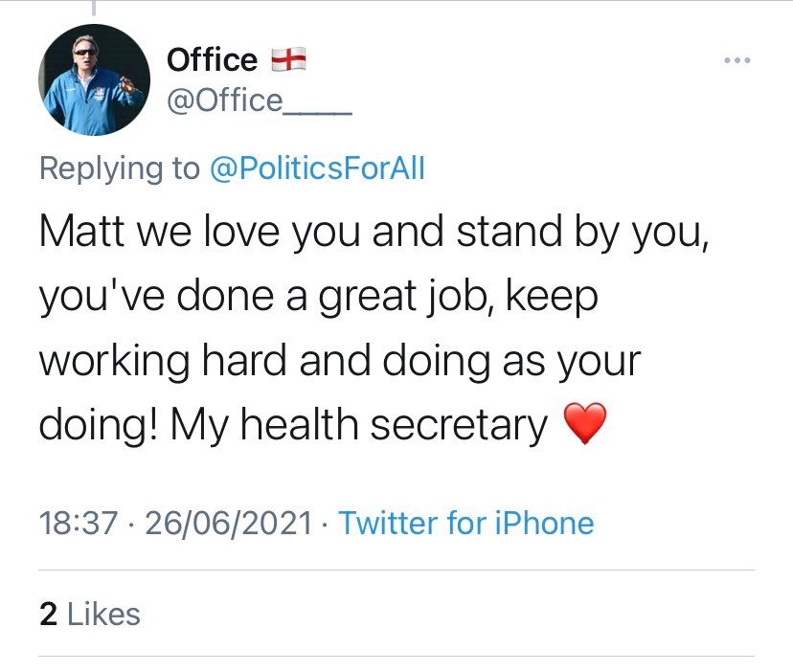Click the England flag emoji beside Office

[x=288, y=60]
